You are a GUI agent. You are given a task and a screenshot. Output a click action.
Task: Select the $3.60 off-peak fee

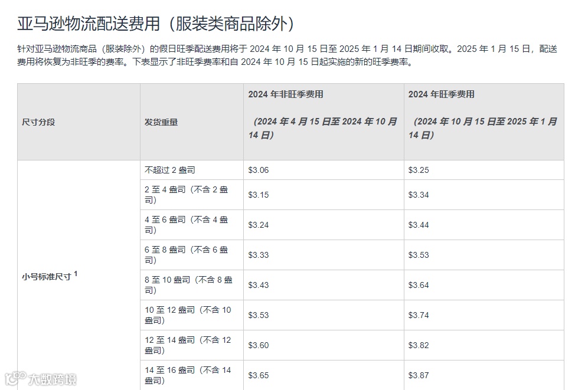(x=259, y=345)
